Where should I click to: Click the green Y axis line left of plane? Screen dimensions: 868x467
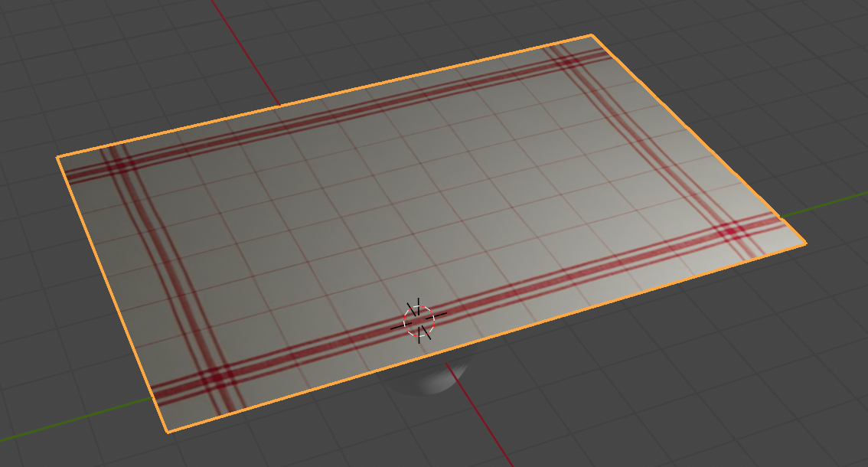(x=77, y=419)
